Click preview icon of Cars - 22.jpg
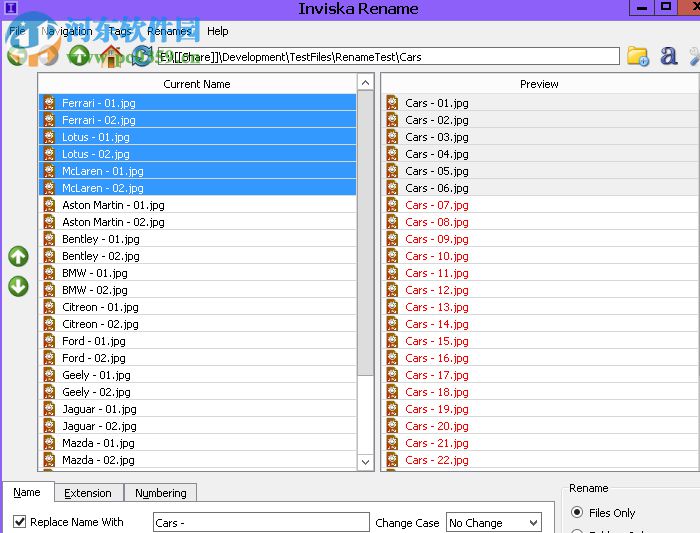This screenshot has height=533, width=700. click(x=392, y=460)
